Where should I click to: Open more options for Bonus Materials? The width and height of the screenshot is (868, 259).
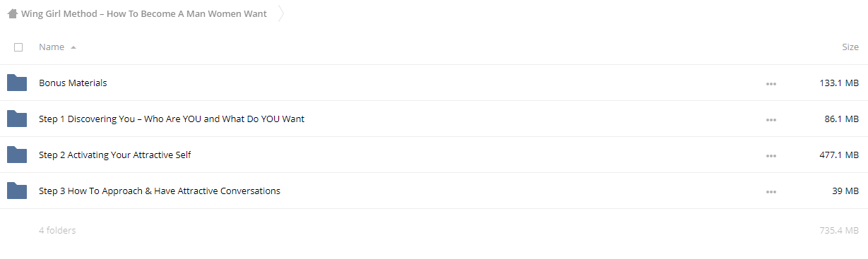pyautogui.click(x=771, y=83)
